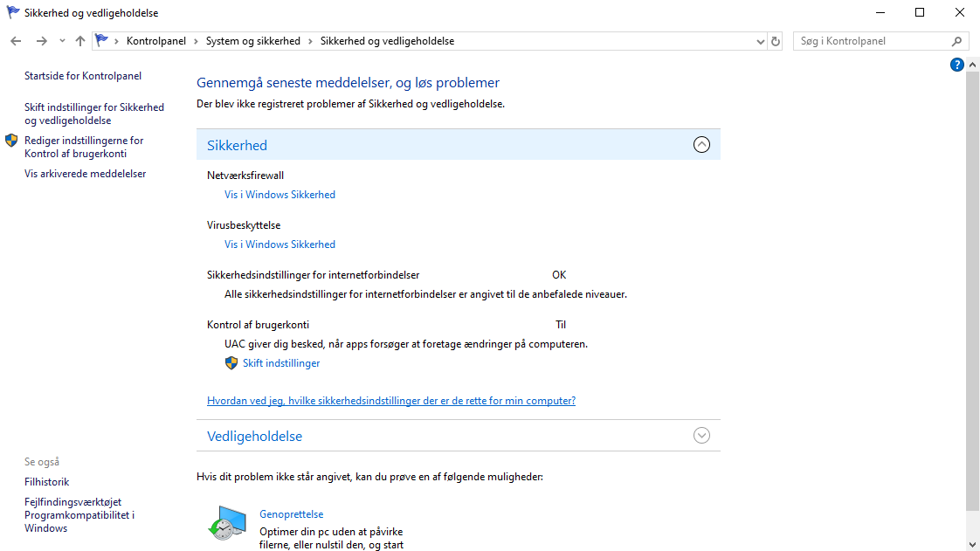Click Til status for Kontrol af brugerkonti
This screenshot has height=551, width=980.
coord(561,324)
